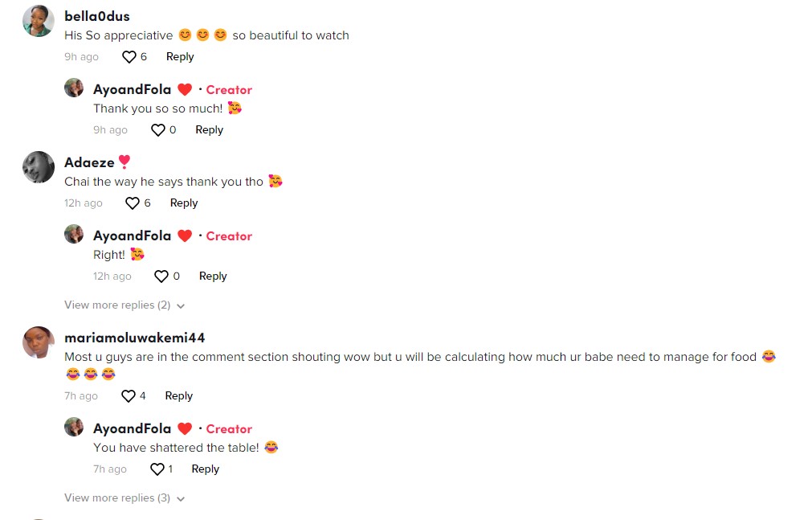Like AyoandFola's "Thank you so so much" reply

(x=158, y=129)
